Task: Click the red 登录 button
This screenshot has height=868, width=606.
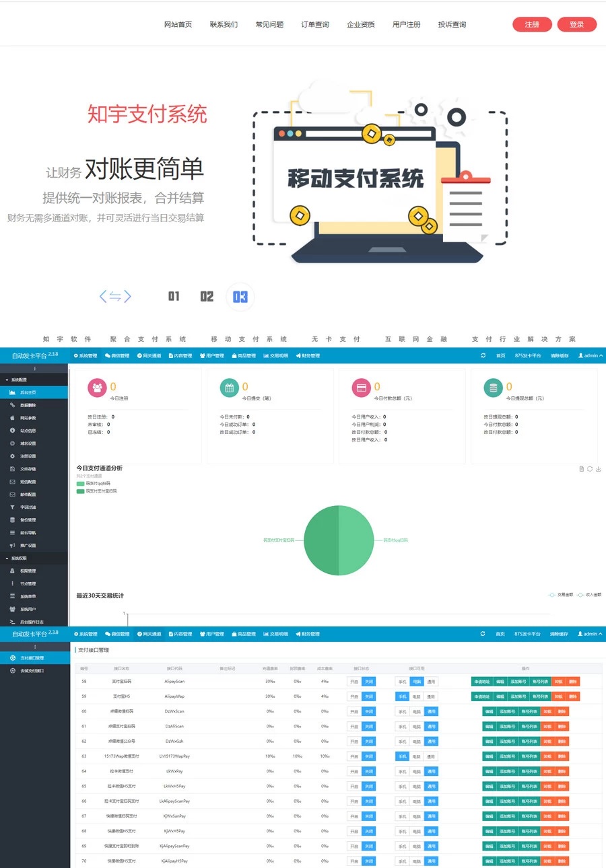Action: [x=577, y=25]
